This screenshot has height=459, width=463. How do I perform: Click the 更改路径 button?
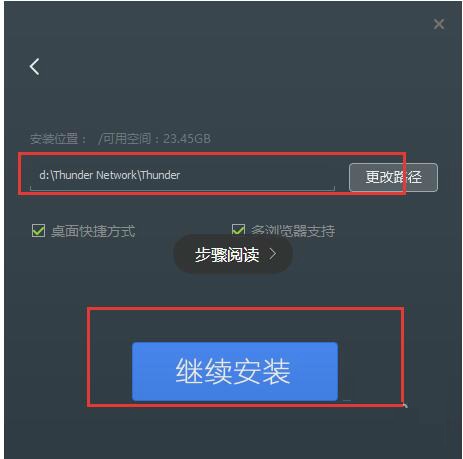pyautogui.click(x=393, y=177)
